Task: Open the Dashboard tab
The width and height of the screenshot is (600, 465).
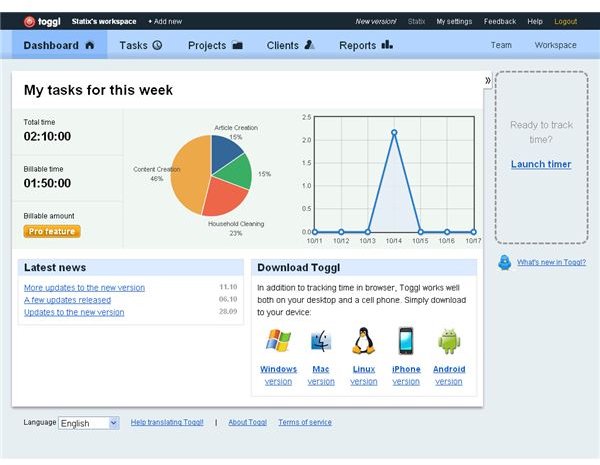Action: (59, 45)
